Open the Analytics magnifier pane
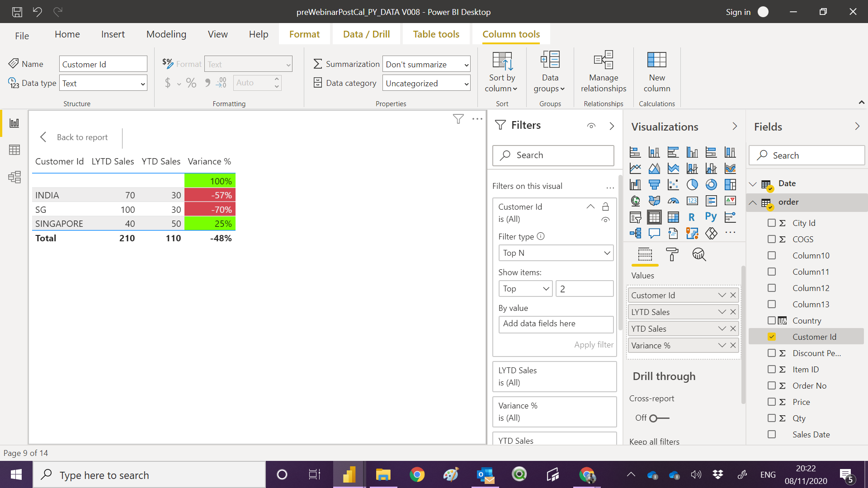This screenshot has height=488, width=868. coord(699,254)
